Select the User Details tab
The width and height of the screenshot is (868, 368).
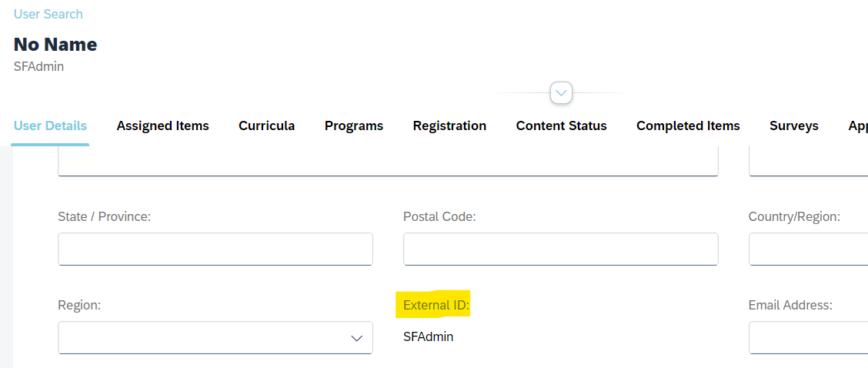coord(50,125)
